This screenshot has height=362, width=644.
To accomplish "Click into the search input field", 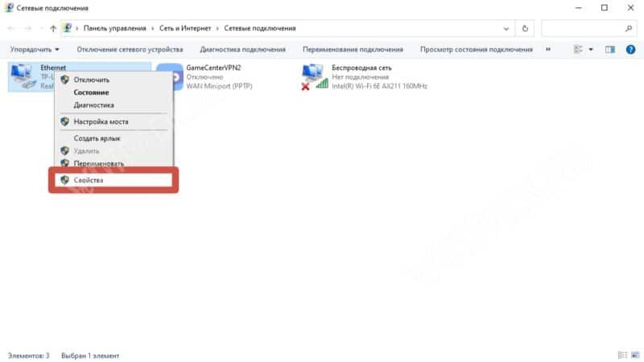I will click(x=581, y=28).
